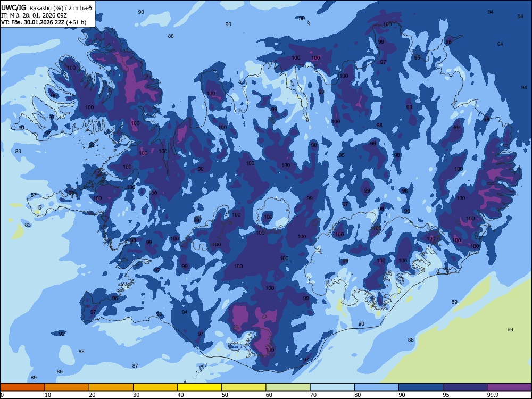Click the legend scale label "40"

tap(180, 395)
